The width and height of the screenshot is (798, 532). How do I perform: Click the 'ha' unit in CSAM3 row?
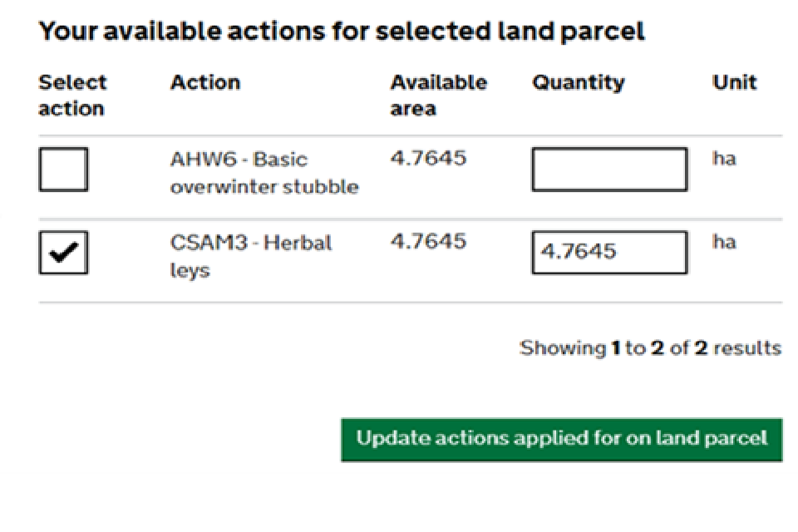click(724, 242)
